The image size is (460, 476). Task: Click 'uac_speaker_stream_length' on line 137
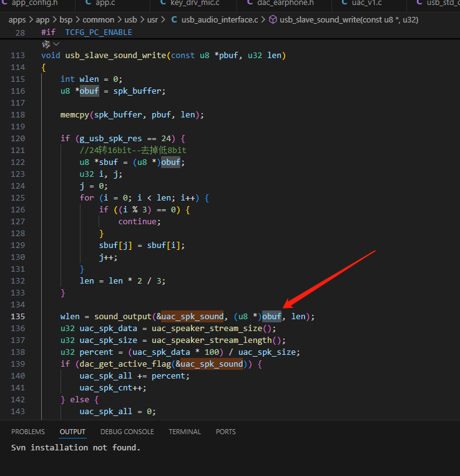[x=212, y=340]
